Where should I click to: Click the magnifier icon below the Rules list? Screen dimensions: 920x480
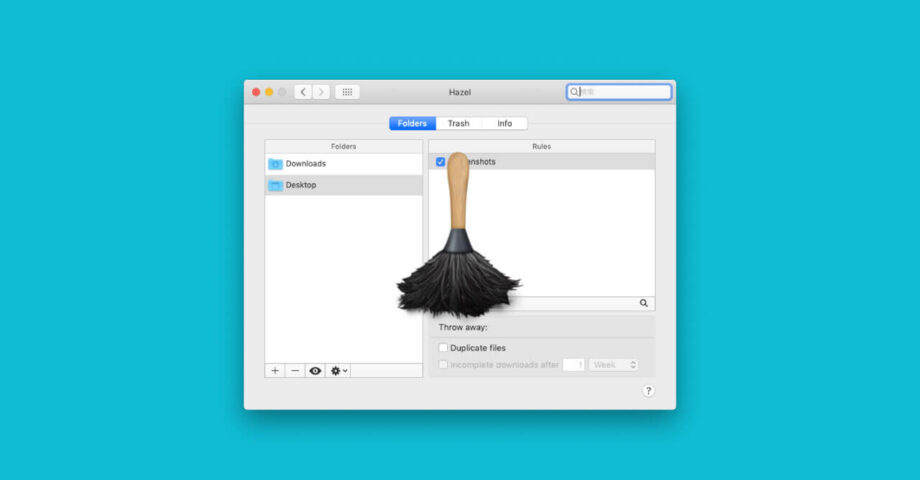[644, 303]
